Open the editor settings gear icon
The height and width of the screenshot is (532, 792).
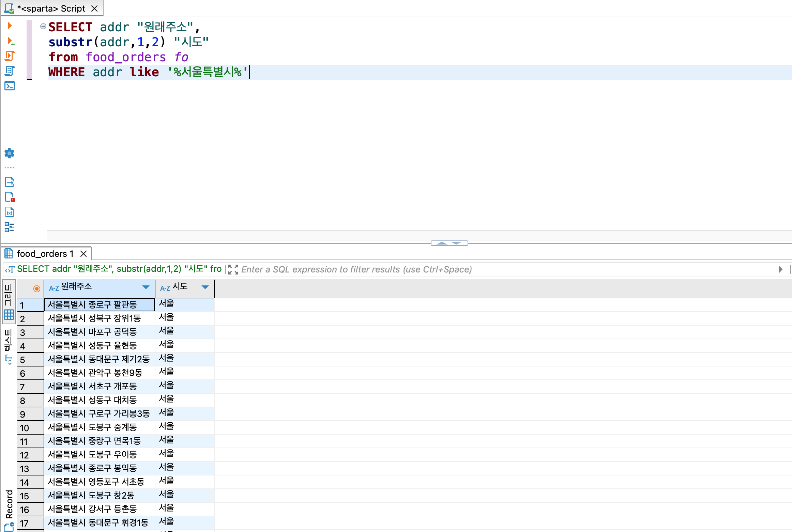pos(10,153)
